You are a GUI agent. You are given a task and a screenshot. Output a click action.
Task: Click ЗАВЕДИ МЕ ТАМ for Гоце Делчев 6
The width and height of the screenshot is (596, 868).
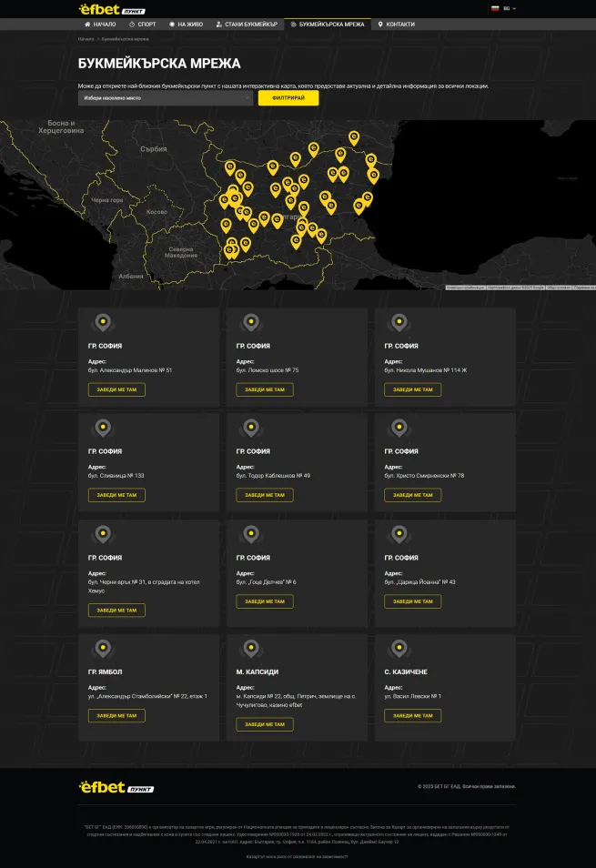(265, 601)
